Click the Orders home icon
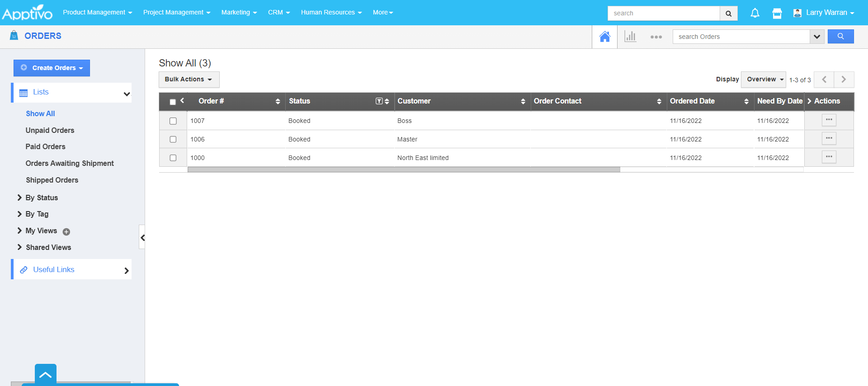Screen dimensions: 868x386 tap(604, 37)
